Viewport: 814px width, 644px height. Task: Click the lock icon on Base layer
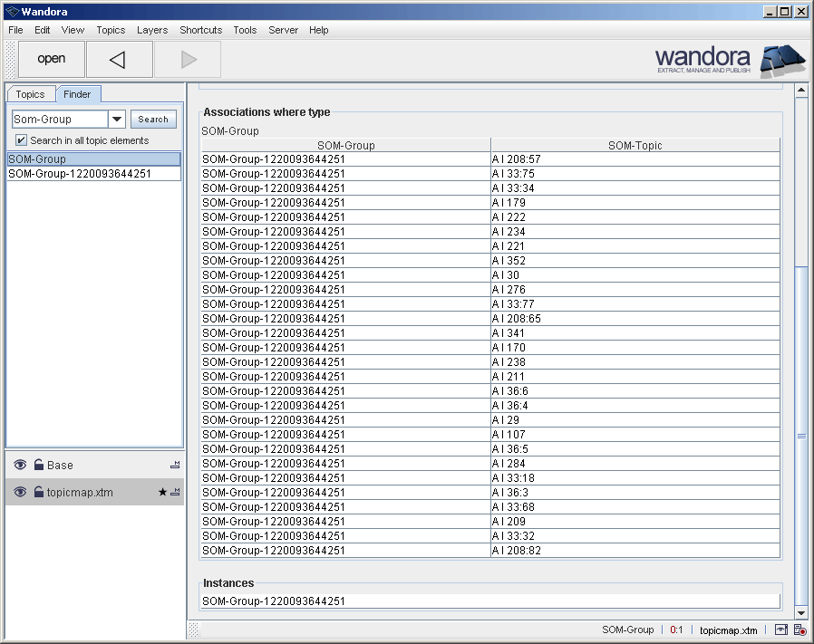[x=39, y=466]
